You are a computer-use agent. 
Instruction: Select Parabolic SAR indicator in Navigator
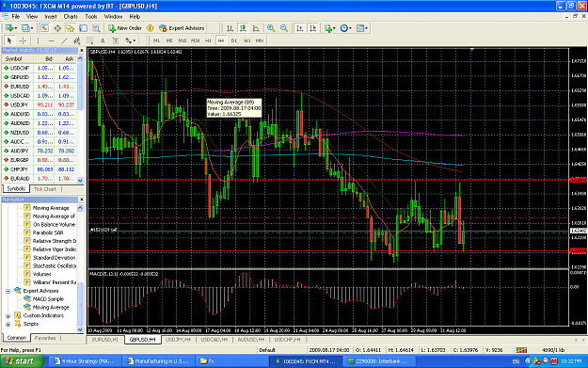coord(48,232)
